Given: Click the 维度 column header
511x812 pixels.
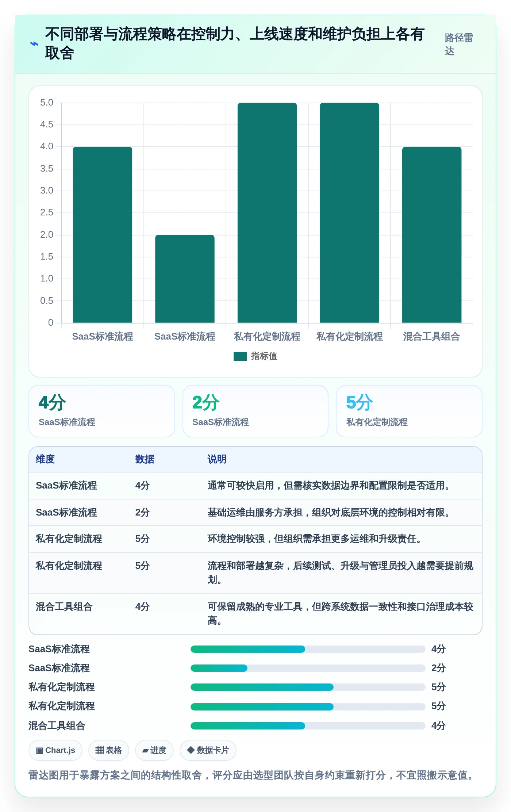Looking at the screenshot, I should point(45,459).
